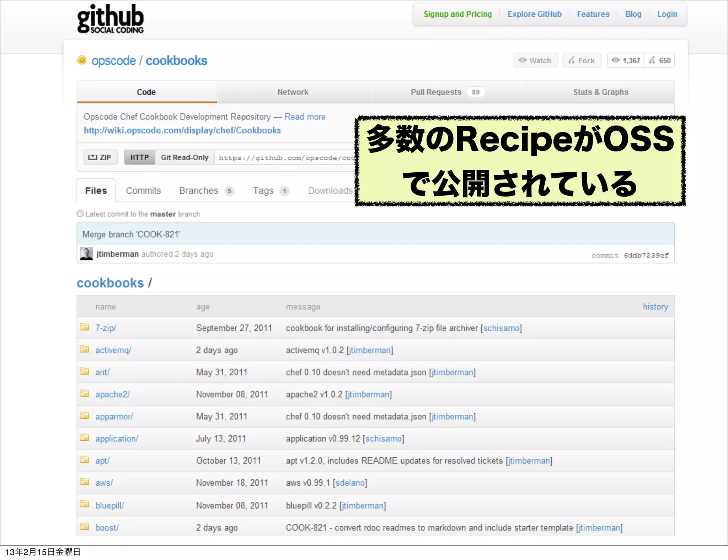Viewport: 728px width, 560px height.
Task: Select the HTTP clone option
Action: pos(139,157)
